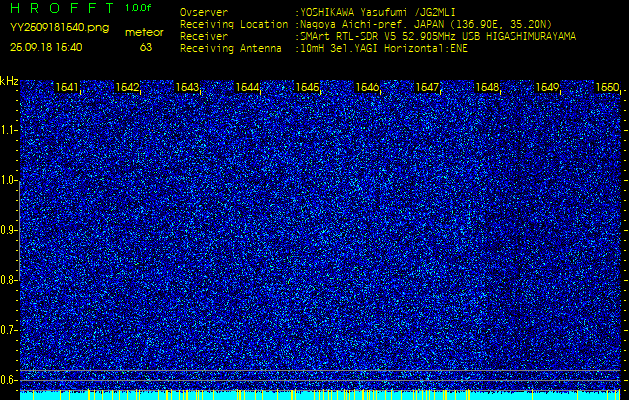Click the Receiving Location label

pos(234,24)
